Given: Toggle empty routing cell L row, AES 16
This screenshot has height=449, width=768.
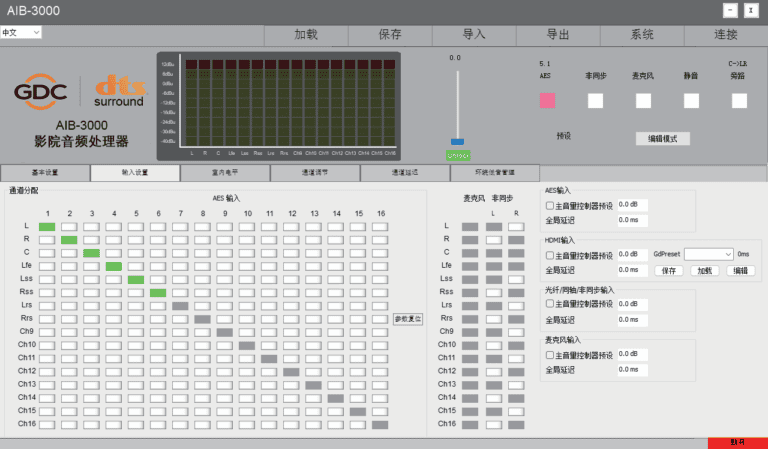Looking at the screenshot, I should [380, 227].
